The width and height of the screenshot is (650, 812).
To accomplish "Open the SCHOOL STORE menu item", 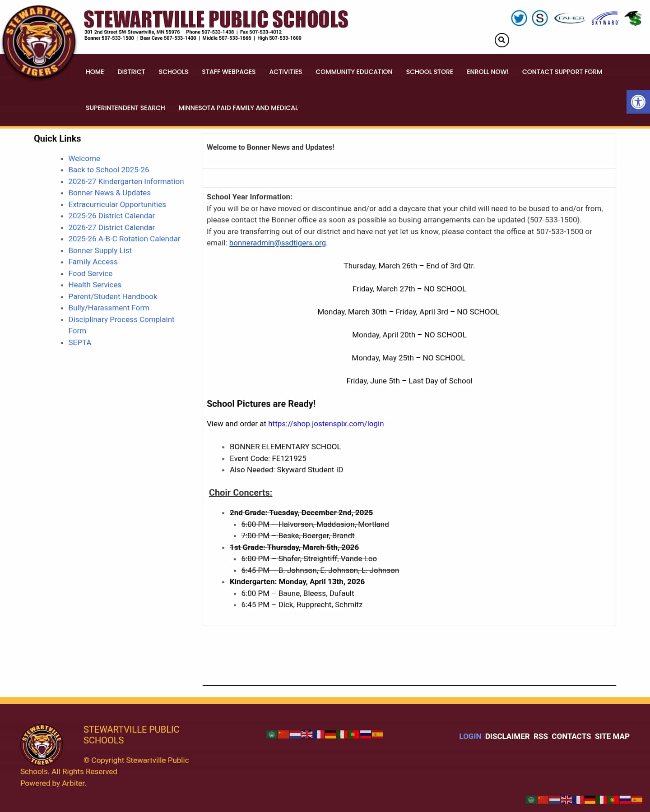I will [x=430, y=72].
